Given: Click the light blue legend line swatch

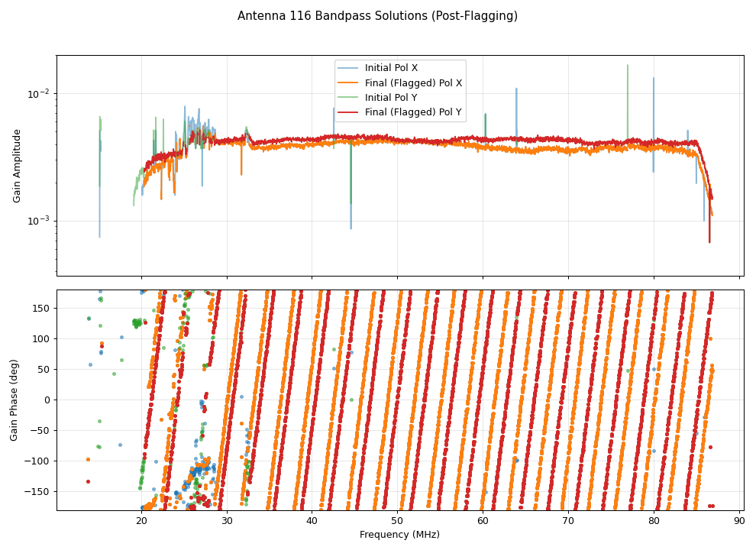Looking at the screenshot, I should 349,68.
